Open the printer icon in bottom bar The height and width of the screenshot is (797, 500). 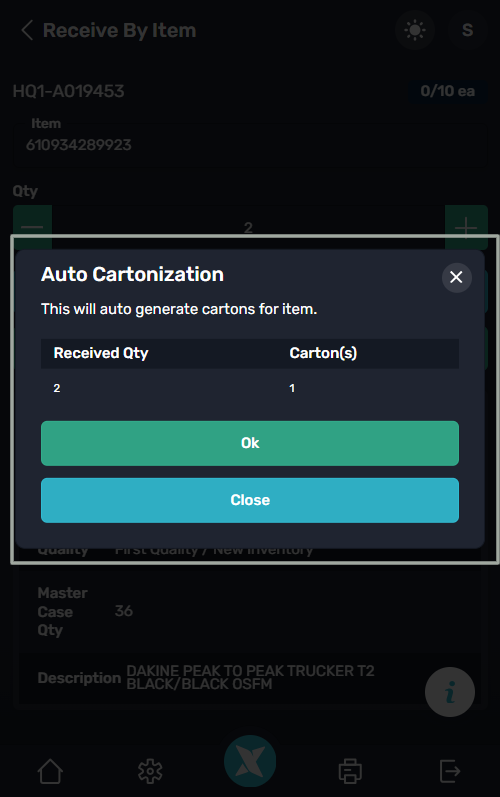(350, 771)
